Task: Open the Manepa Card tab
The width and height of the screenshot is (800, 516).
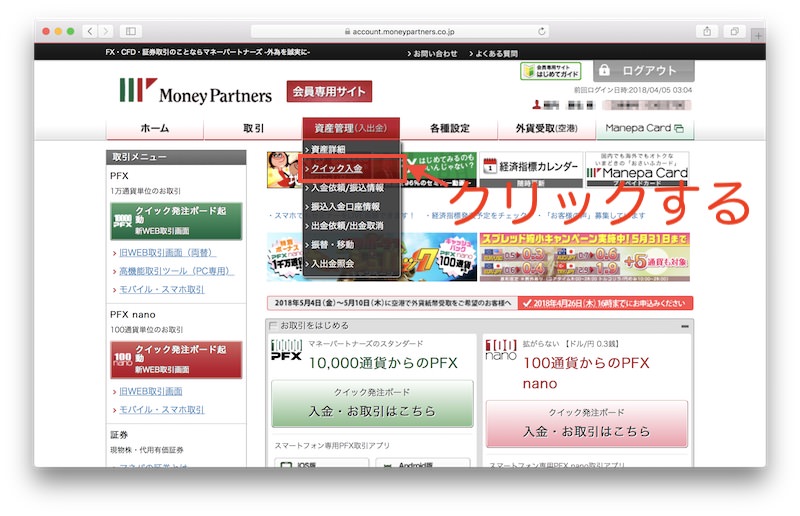Action: [x=645, y=128]
